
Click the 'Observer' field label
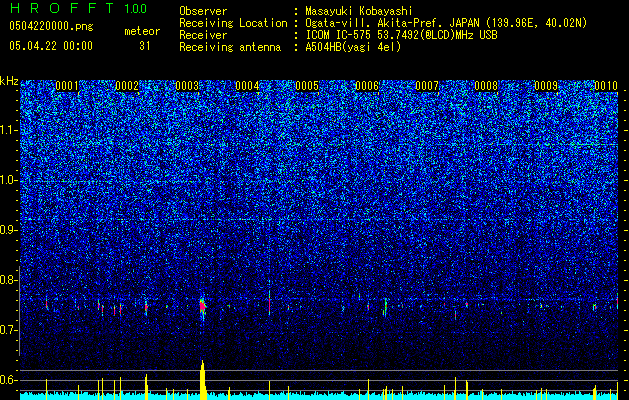203,11
